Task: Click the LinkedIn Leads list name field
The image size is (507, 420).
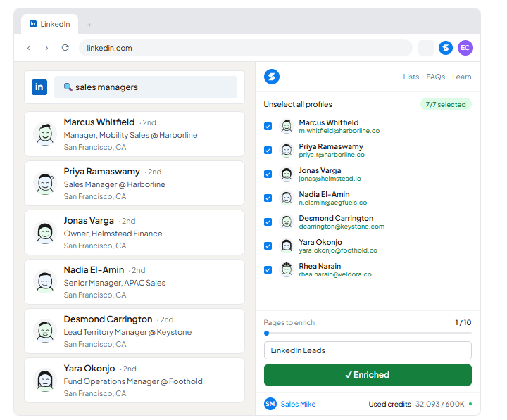Action: pos(368,350)
